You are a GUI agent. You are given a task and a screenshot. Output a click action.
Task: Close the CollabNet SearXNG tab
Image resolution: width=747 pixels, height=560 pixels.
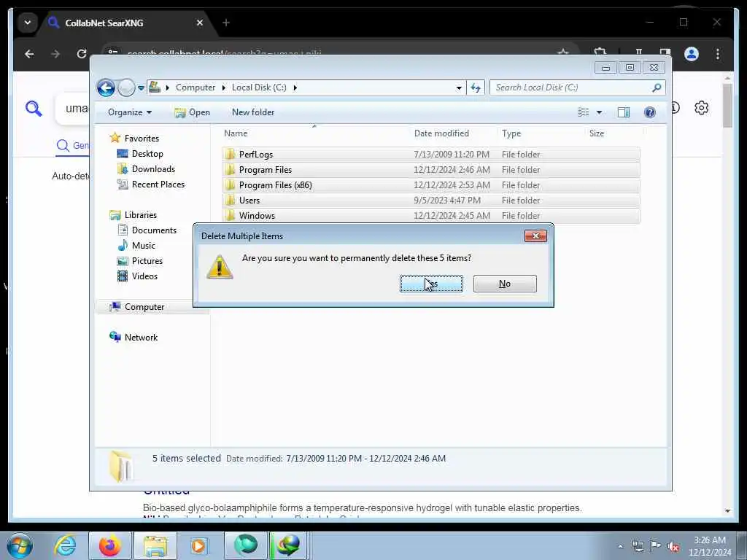pyautogui.click(x=200, y=23)
